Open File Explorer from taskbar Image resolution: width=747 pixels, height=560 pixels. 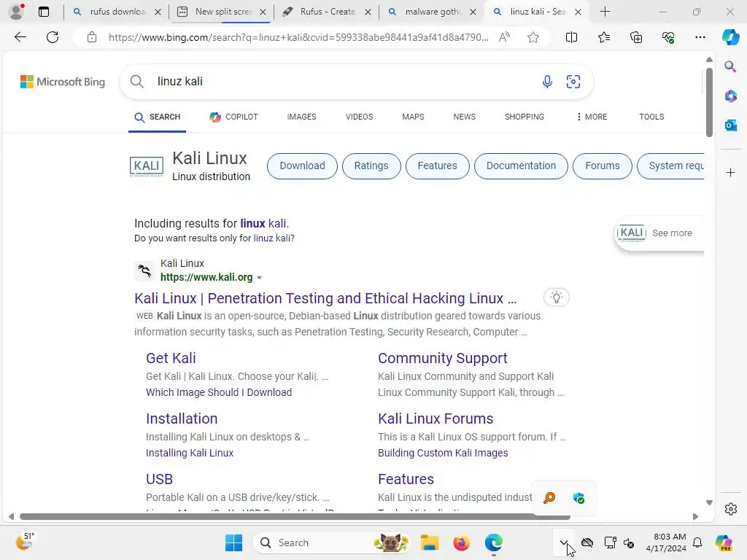429,542
